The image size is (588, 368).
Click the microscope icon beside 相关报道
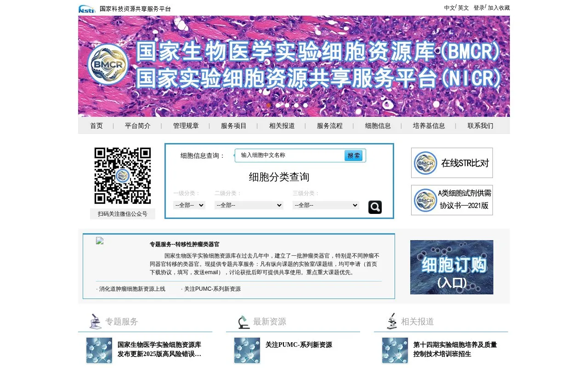[x=392, y=321]
